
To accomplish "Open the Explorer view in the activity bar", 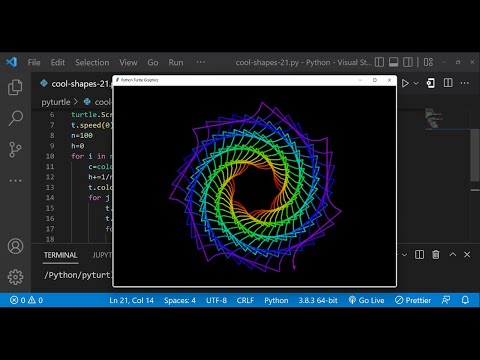I will [15, 87].
